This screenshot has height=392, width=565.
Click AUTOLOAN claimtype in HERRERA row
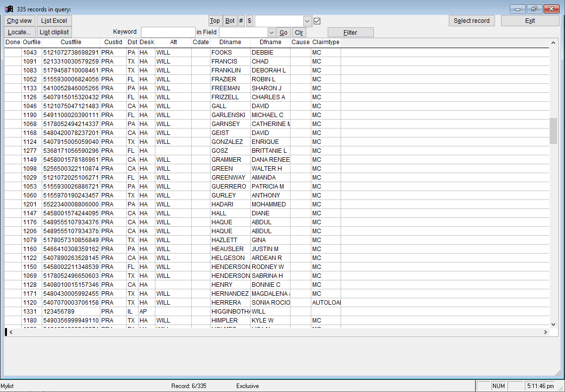coord(326,303)
